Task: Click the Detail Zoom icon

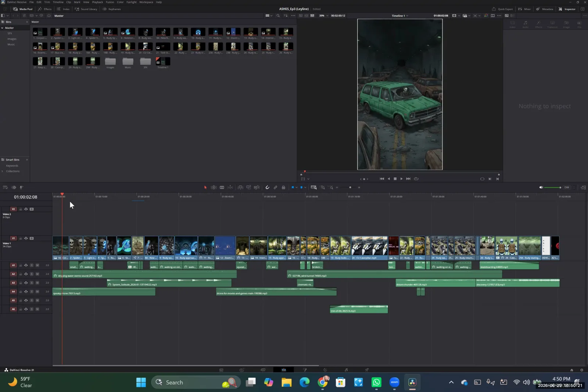Action: click(x=323, y=187)
